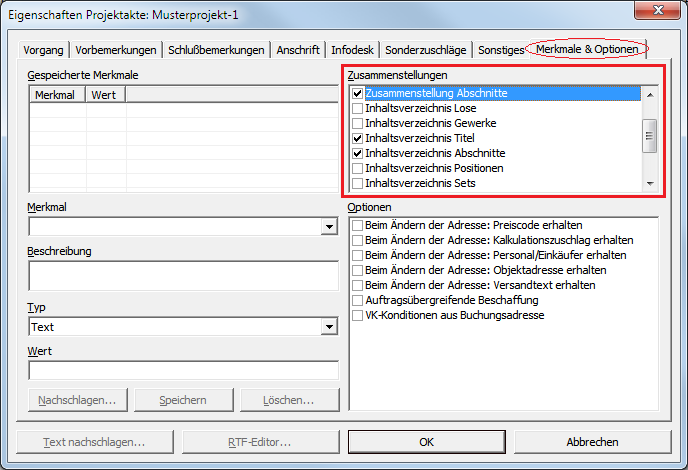The width and height of the screenshot is (688, 470).
Task: Tick Beim Ändern der Adresse: Preiscode erhalten
Action: coord(357,225)
